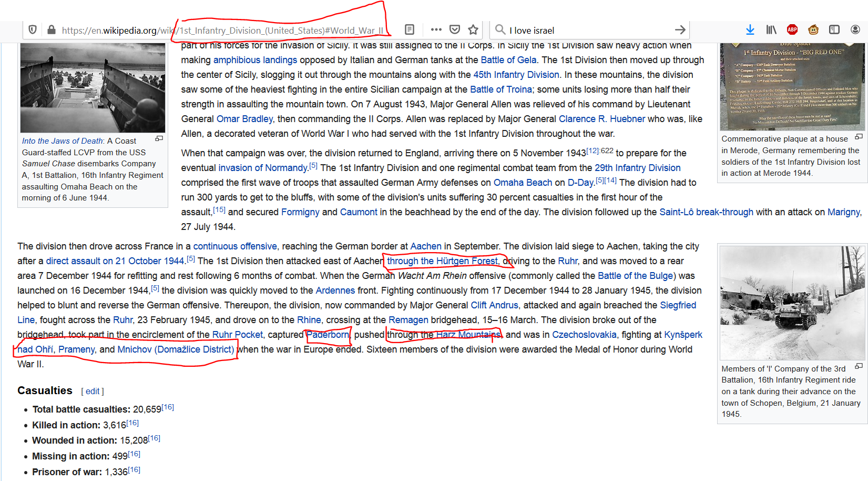Edit the Casualties section
Image resolution: width=868 pixels, height=481 pixels.
(x=93, y=391)
